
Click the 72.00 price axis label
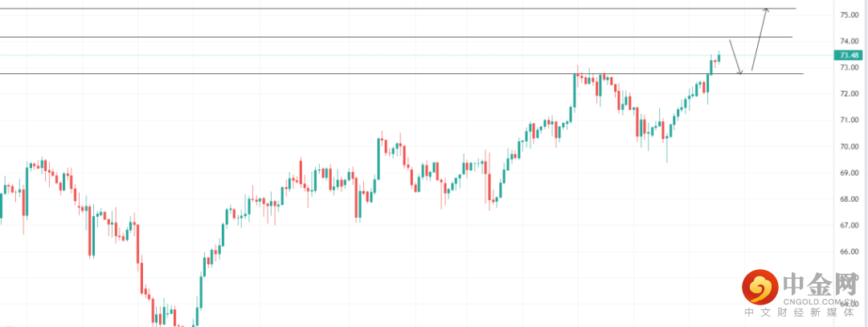click(850, 94)
